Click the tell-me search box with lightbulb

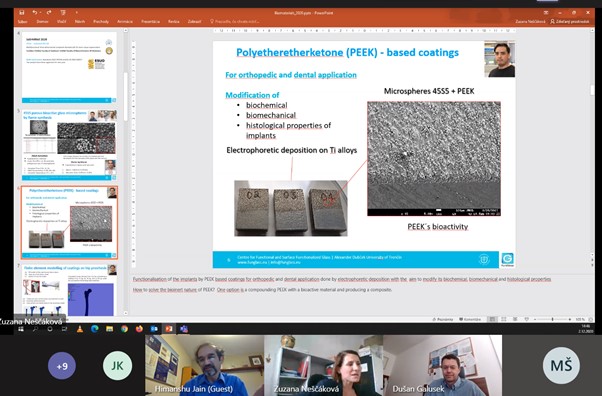235,22
